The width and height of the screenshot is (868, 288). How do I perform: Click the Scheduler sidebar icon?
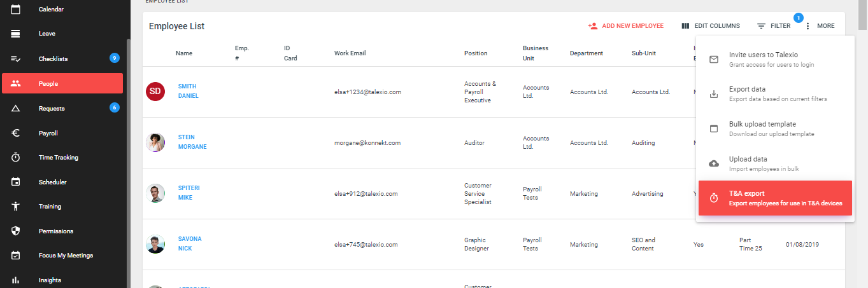point(16,182)
